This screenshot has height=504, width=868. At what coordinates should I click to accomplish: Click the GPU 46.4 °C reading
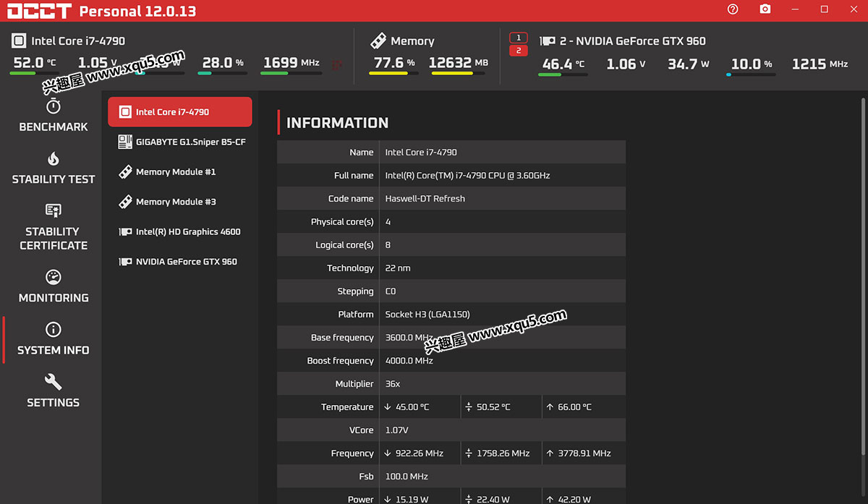(x=563, y=64)
